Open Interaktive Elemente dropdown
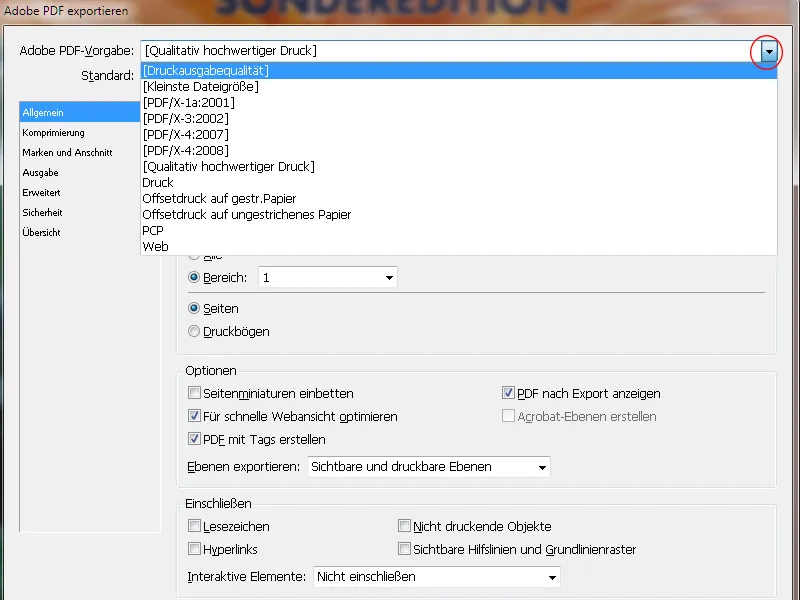The width and height of the screenshot is (800, 600). (437, 577)
